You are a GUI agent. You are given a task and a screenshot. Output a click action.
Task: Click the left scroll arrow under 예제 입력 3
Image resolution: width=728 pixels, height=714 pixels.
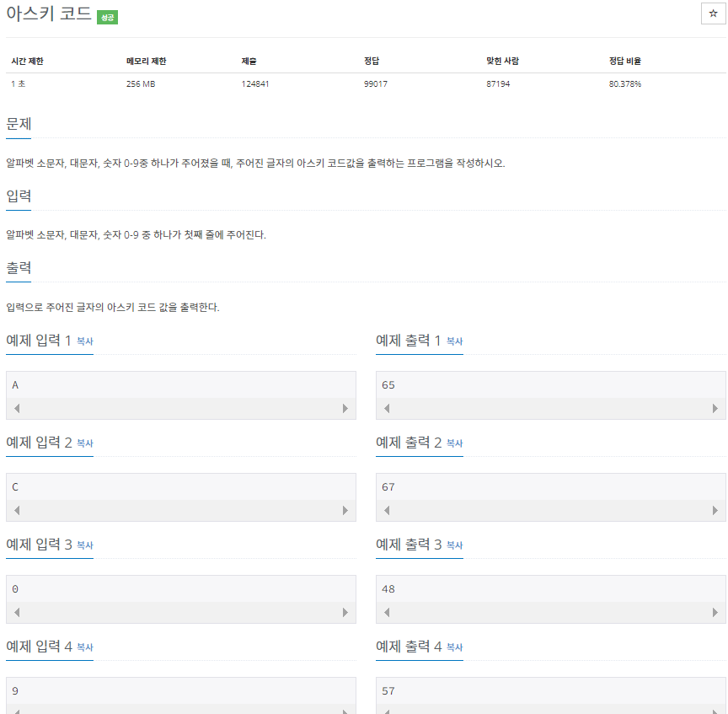point(15,612)
